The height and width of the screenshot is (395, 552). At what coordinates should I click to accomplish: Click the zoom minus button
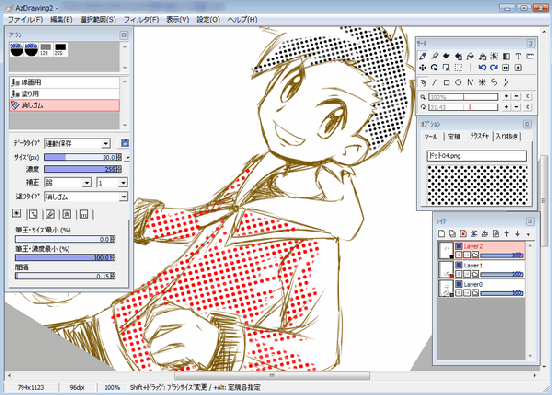[516, 96]
